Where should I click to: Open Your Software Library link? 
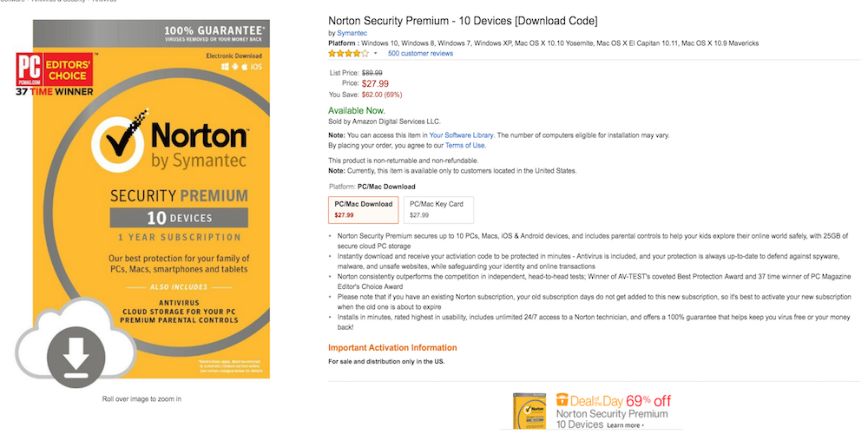pos(461,135)
